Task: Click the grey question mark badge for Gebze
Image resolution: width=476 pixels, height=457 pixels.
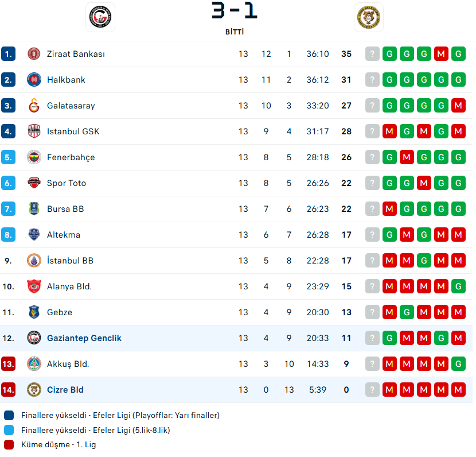Action: pos(373,312)
